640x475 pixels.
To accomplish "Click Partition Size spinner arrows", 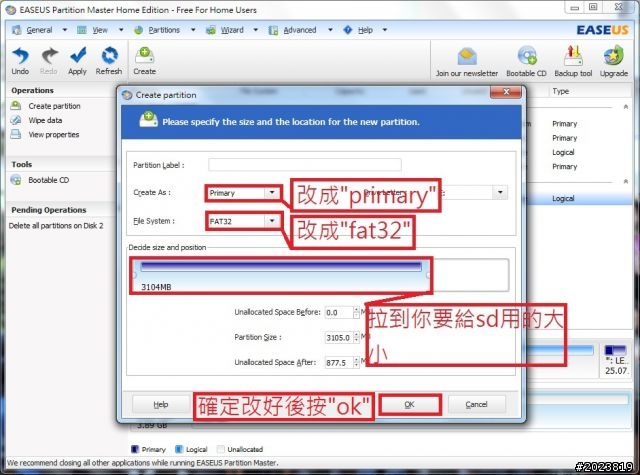I will 356,337.
